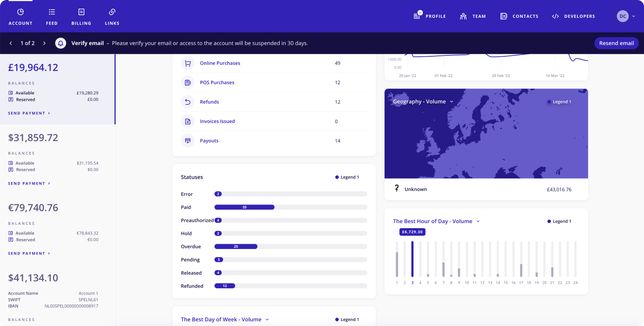Expand The Best Hour of Day dropdown

478,221
